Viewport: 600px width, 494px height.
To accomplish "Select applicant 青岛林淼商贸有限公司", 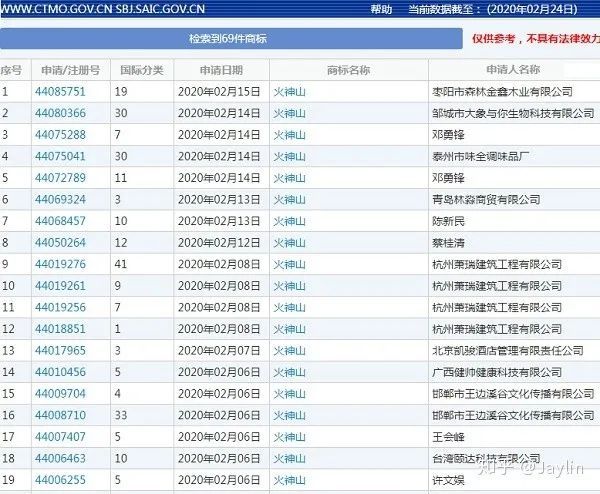I will (486, 200).
